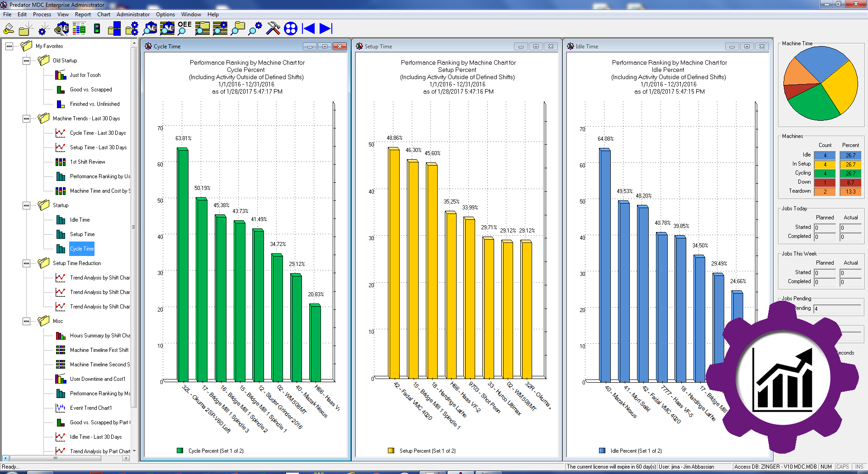Click the key security login icon
This screenshot has height=474, width=868.
point(8,28)
